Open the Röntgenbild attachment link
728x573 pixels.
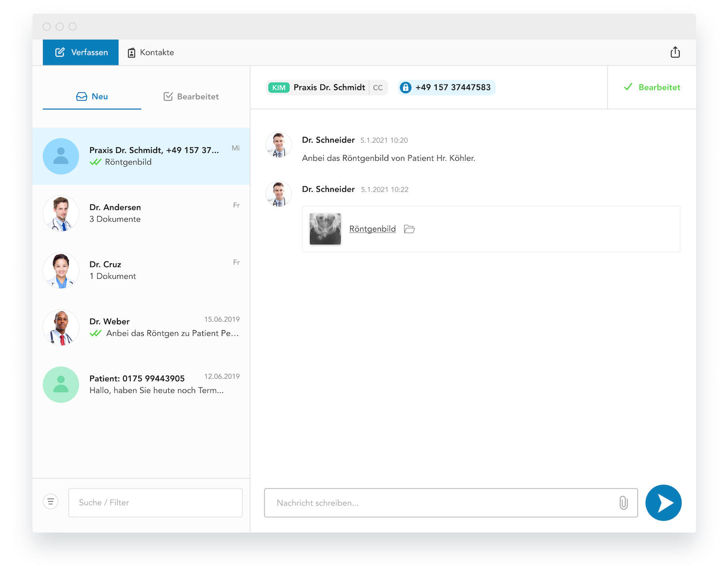point(372,229)
